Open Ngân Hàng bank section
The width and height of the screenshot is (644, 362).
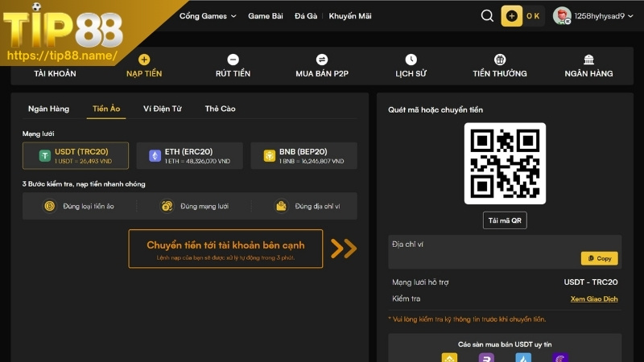(588, 66)
